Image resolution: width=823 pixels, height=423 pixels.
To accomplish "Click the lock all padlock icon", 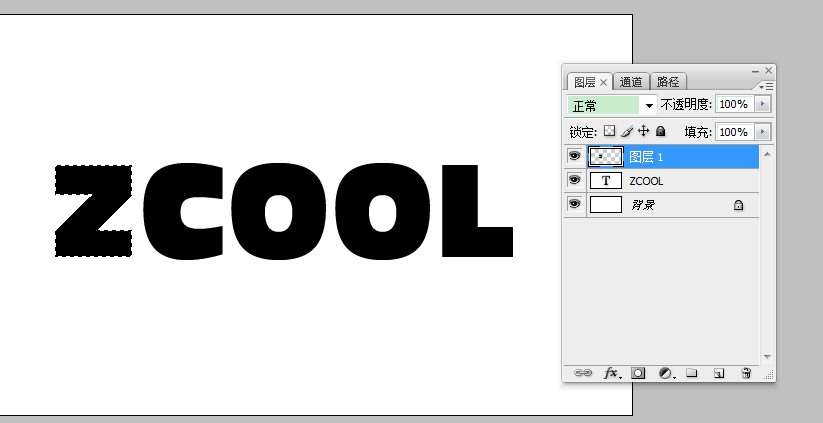I will (661, 131).
